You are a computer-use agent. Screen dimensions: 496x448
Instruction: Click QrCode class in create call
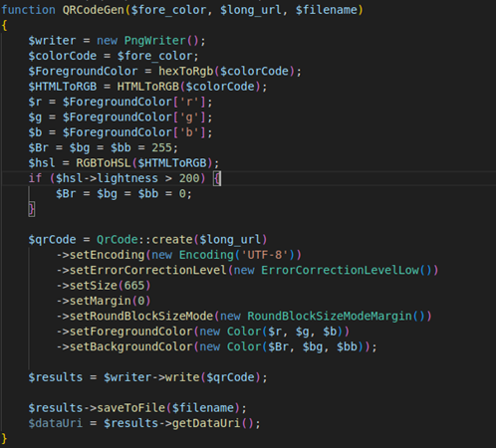click(118, 239)
